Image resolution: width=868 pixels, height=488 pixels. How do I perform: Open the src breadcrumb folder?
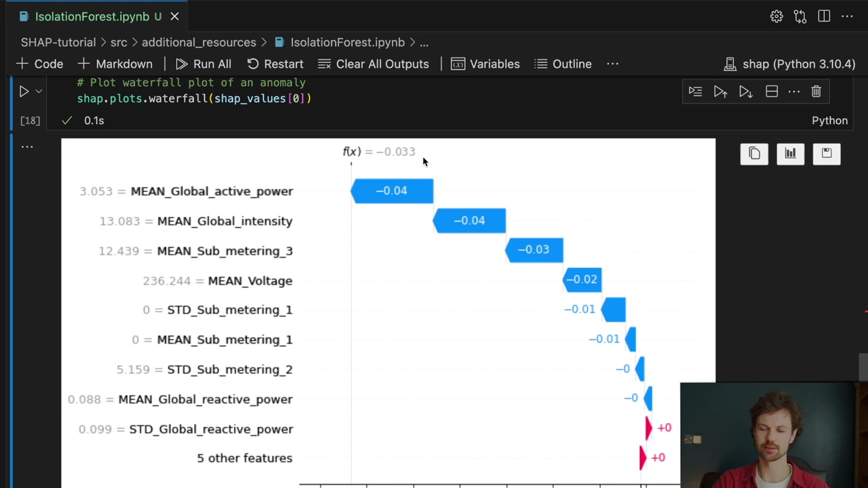[119, 42]
